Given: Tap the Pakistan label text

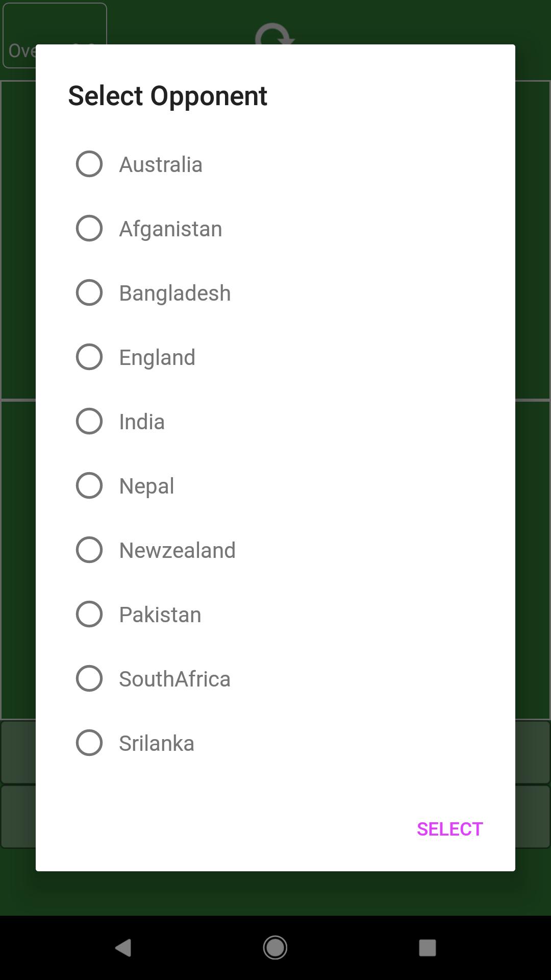Looking at the screenshot, I should [160, 614].
